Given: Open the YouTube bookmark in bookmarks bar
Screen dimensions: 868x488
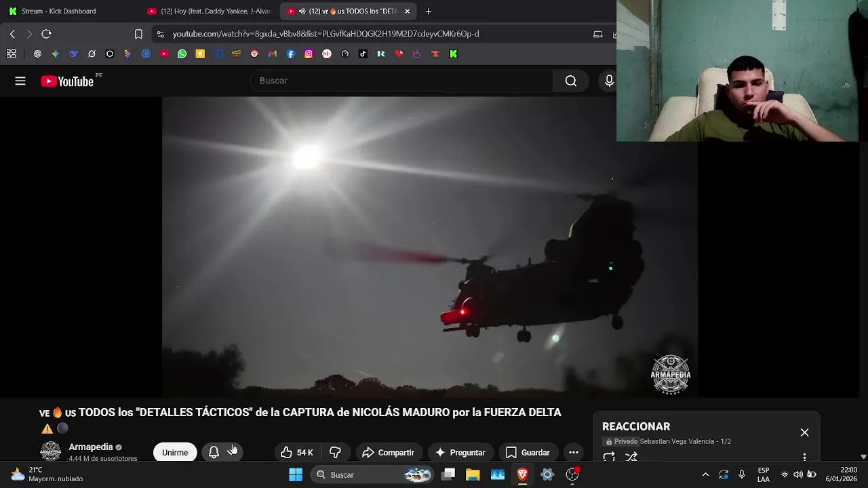Looking at the screenshot, I should [164, 54].
